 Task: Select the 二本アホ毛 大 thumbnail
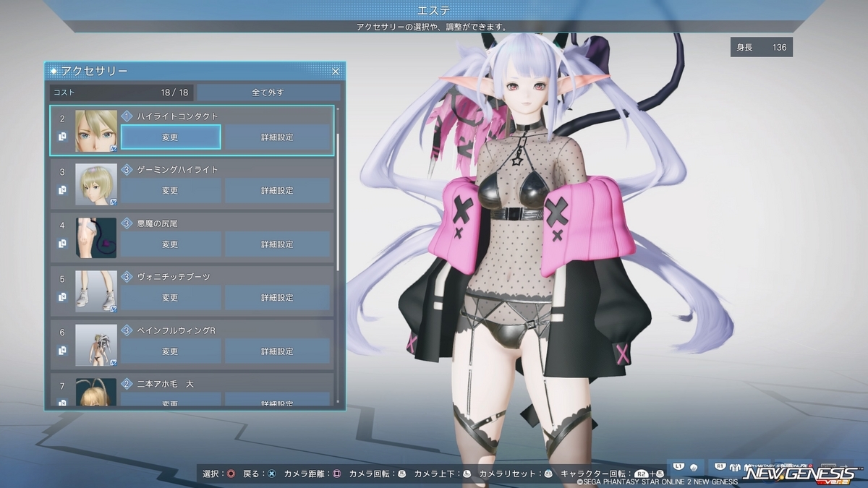pos(96,391)
